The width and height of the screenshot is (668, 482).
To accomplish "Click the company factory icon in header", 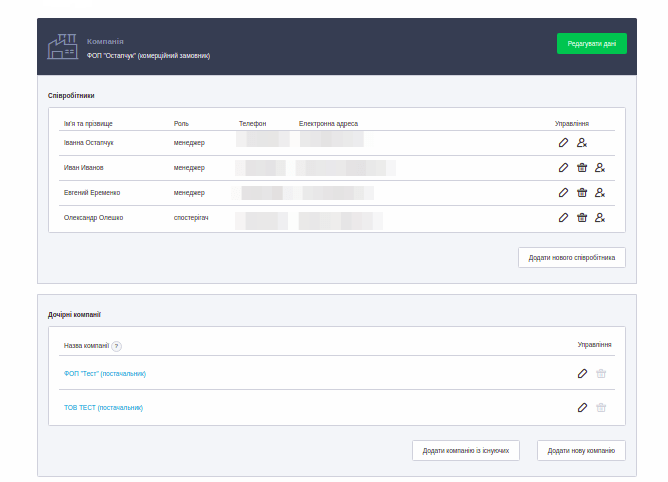I will click(x=64, y=47).
